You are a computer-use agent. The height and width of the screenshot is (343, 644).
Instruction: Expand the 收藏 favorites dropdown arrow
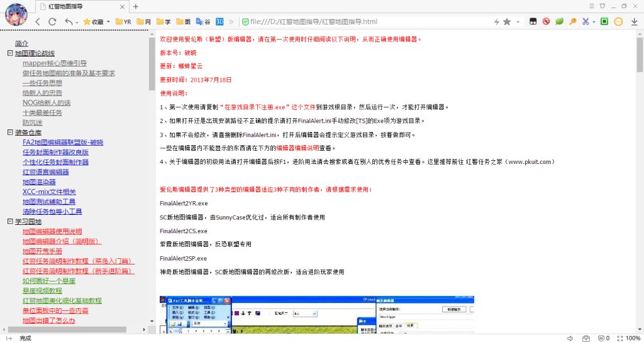point(108,22)
